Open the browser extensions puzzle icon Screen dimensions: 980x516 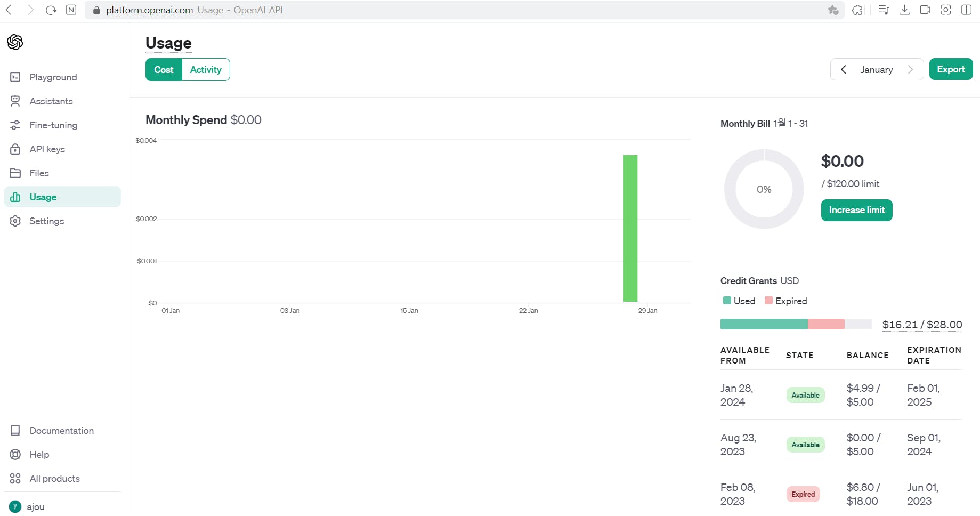pyautogui.click(x=857, y=10)
